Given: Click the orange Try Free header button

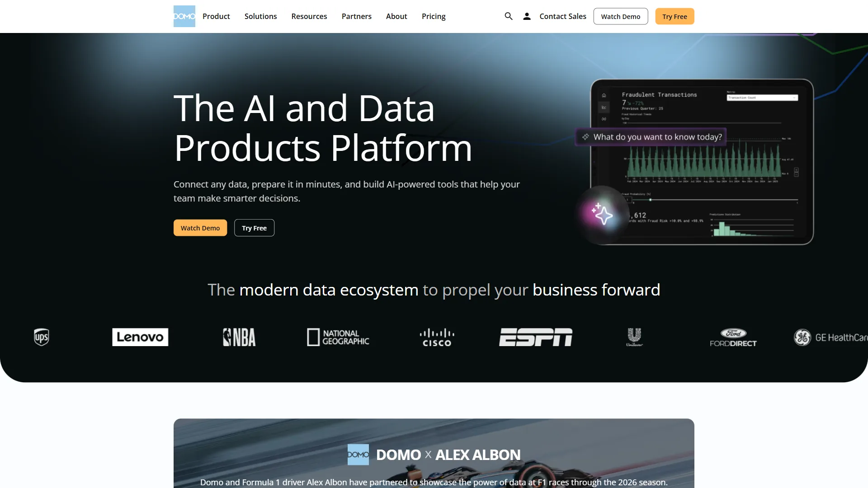Looking at the screenshot, I should 675,16.
